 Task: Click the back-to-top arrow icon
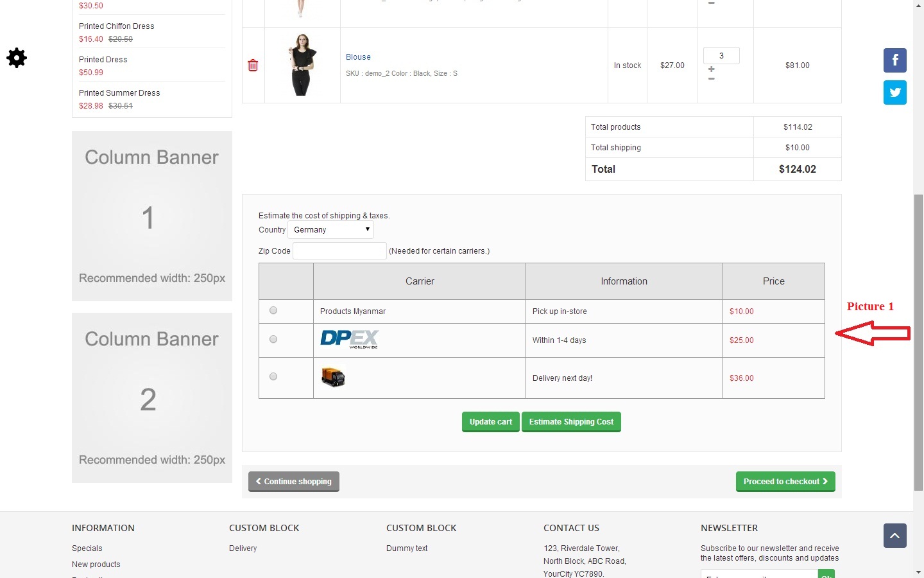(x=894, y=536)
